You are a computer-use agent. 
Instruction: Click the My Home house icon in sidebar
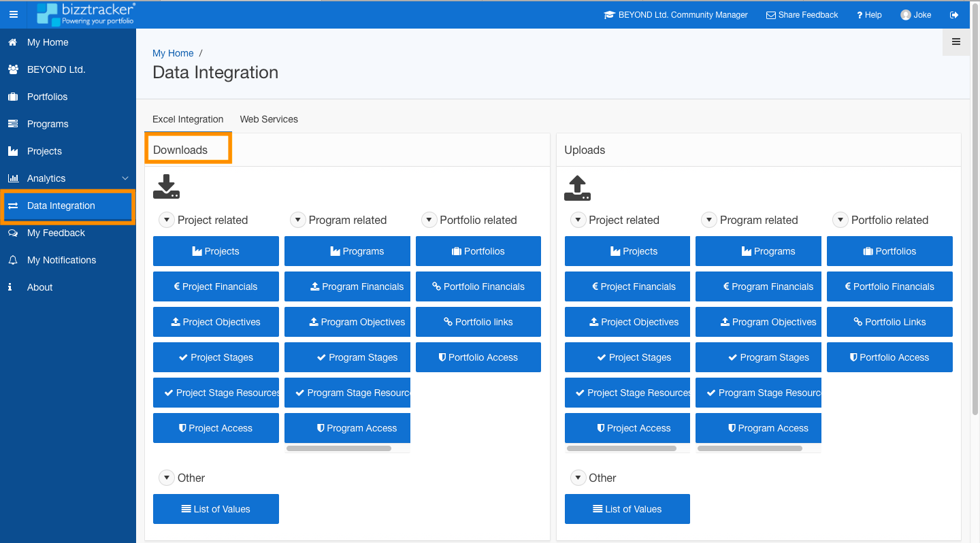click(12, 42)
